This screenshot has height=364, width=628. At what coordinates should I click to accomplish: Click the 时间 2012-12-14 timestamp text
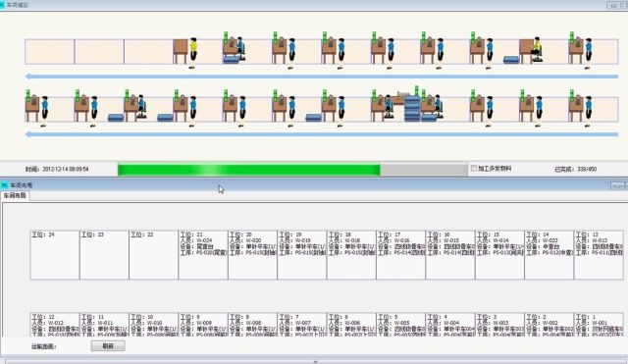[57, 170]
